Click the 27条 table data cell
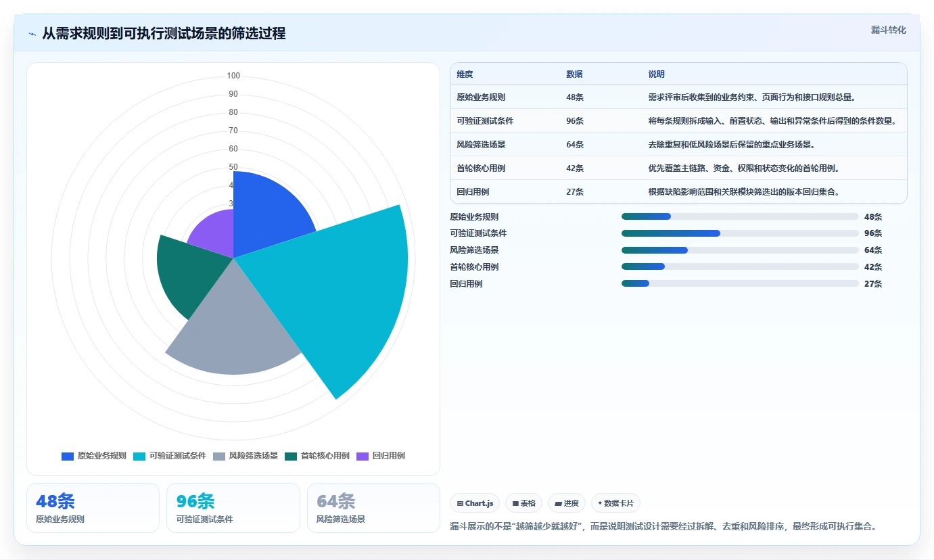The height and width of the screenshot is (560, 934). (x=575, y=192)
